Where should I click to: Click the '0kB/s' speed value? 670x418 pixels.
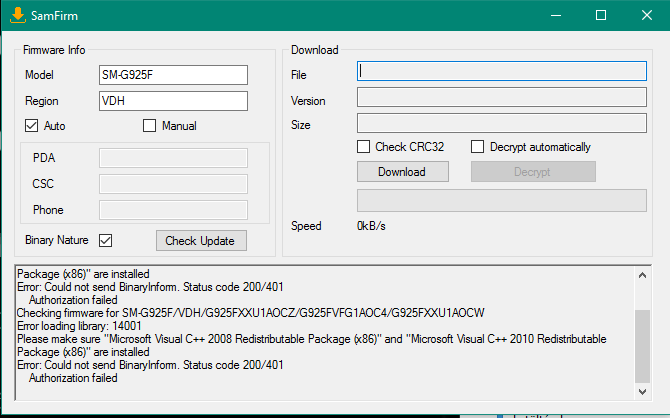tap(371, 226)
